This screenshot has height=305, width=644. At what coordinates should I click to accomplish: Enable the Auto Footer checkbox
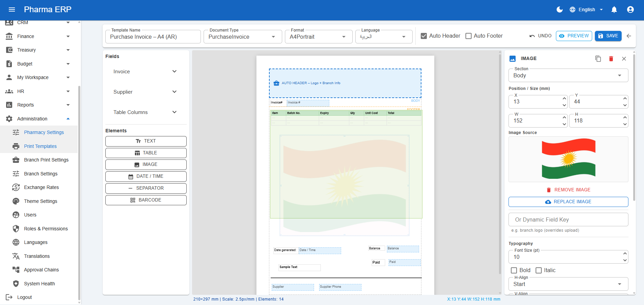(469, 36)
